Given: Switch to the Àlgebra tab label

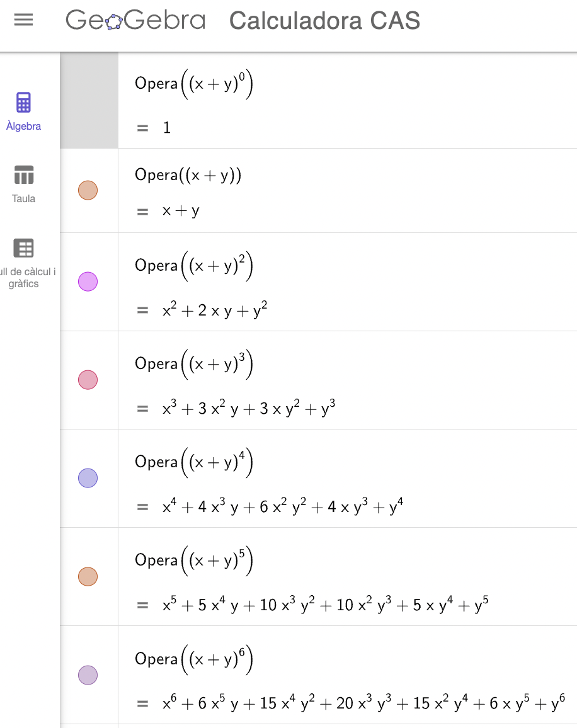Looking at the screenshot, I should pos(23,127).
